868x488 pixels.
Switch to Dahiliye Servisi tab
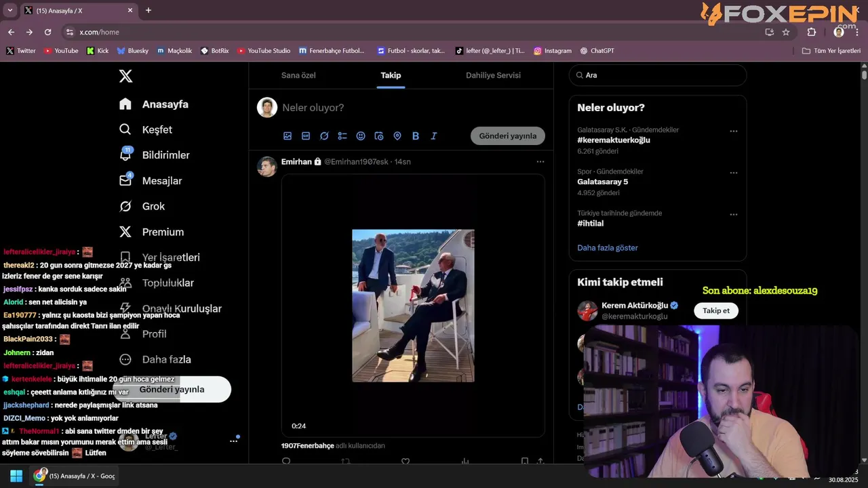(x=493, y=75)
